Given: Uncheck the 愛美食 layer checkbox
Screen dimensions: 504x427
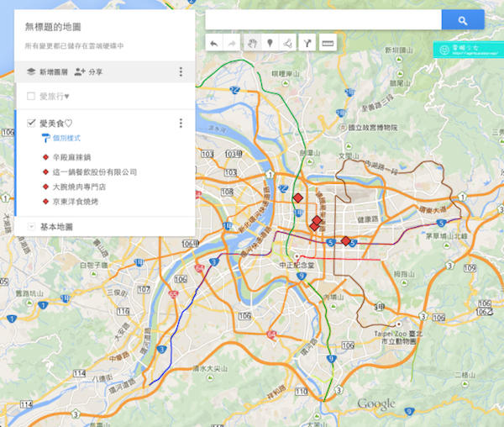Looking at the screenshot, I should click(x=32, y=124).
